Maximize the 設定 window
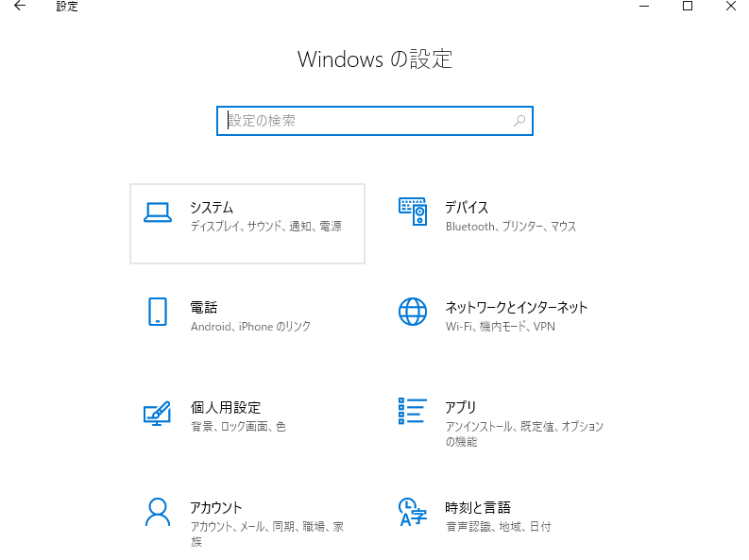This screenshot has height=560, width=749. [688, 7]
